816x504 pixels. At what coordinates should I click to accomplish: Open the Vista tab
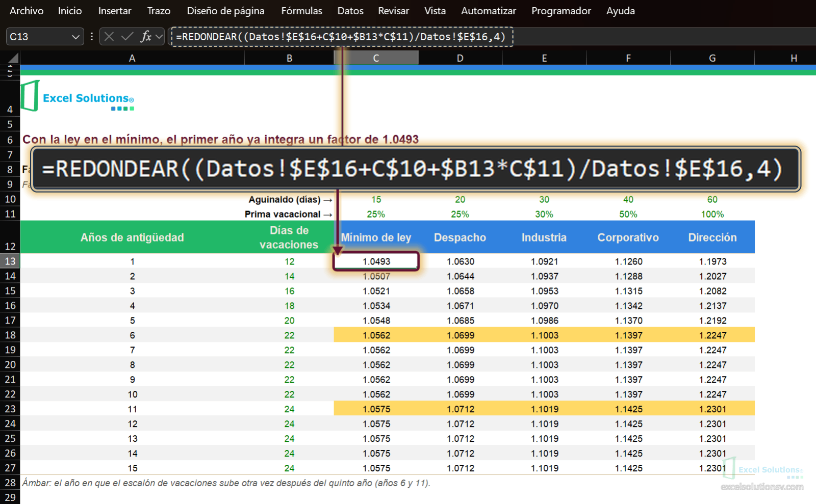435,11
